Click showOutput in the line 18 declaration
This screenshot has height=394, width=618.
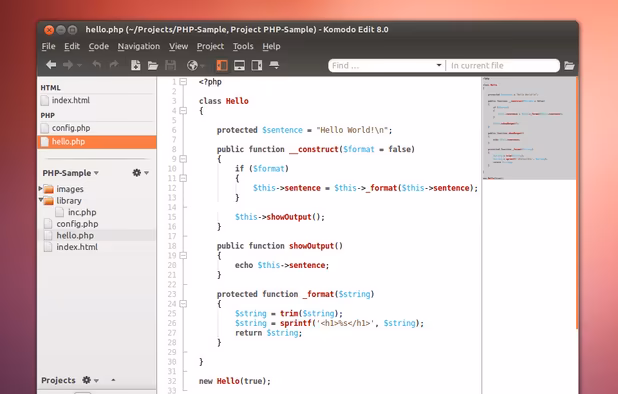point(311,246)
